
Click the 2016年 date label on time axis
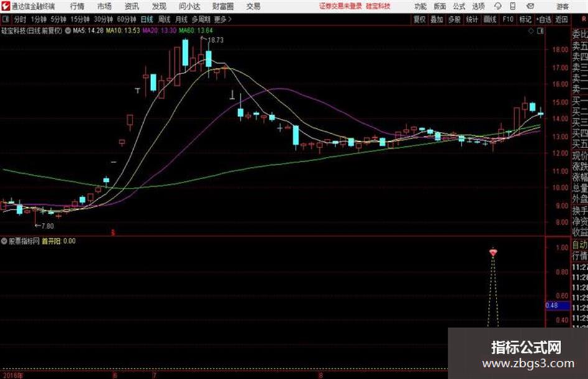pyautogui.click(x=12, y=375)
